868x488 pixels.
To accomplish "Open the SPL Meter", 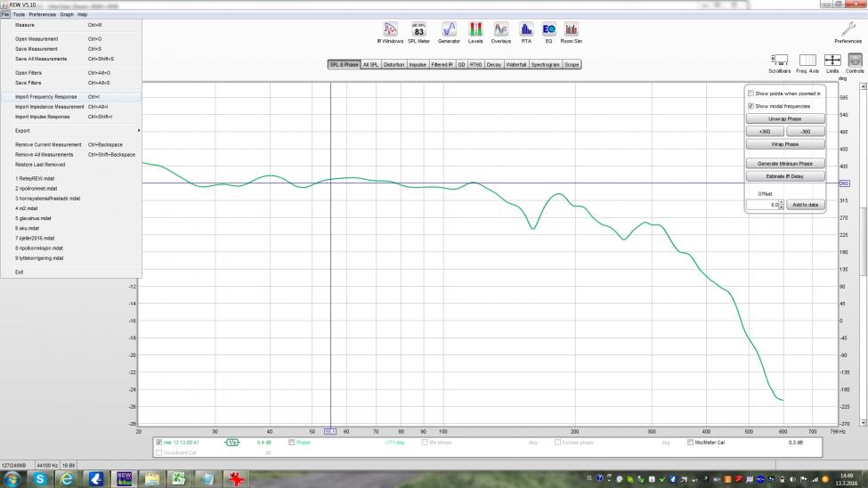I will click(418, 29).
